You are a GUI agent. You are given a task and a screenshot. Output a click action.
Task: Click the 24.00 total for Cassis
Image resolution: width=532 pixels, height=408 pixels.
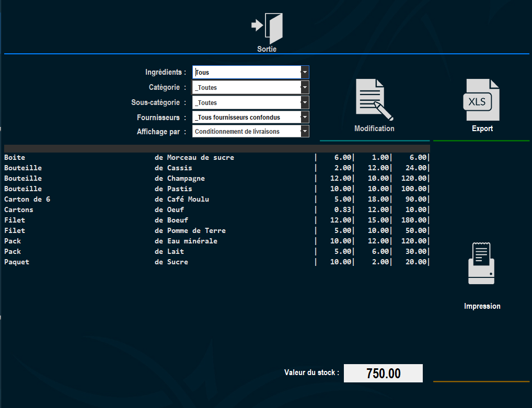(416, 168)
